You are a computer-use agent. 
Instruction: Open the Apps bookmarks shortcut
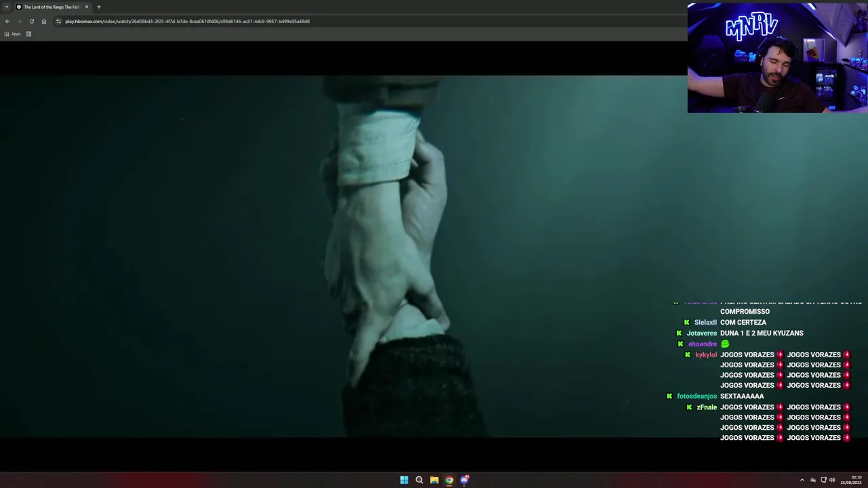(12, 34)
